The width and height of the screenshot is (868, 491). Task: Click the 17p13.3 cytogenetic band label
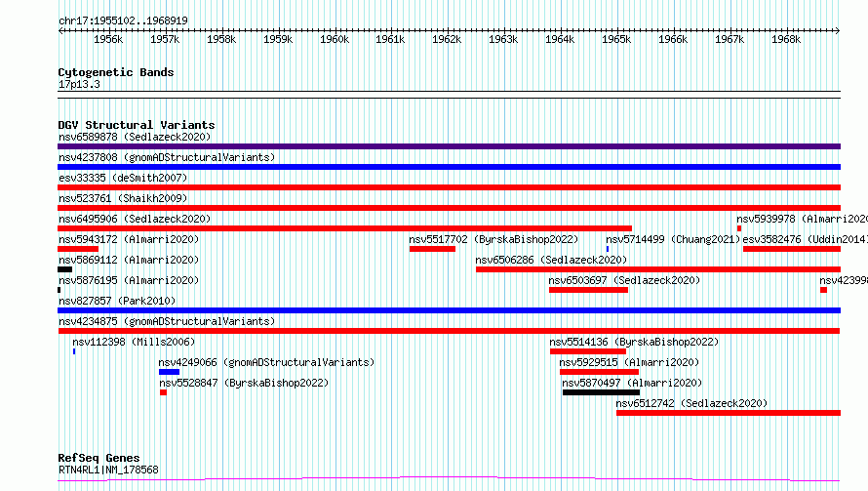[x=79, y=84]
